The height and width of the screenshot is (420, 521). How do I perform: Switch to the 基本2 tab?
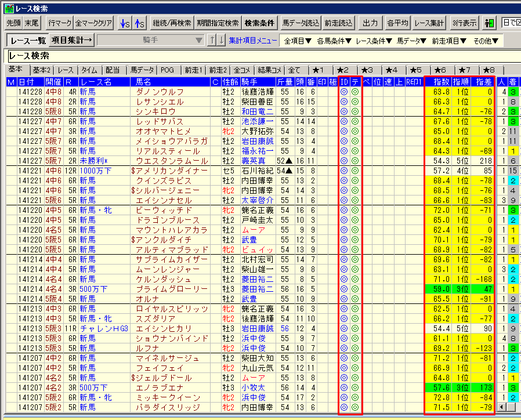42,70
